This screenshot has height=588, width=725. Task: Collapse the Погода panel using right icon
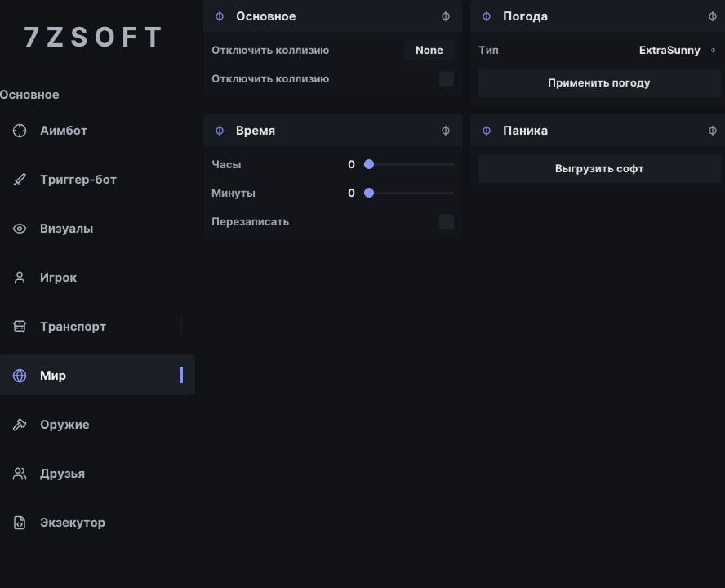click(x=713, y=16)
